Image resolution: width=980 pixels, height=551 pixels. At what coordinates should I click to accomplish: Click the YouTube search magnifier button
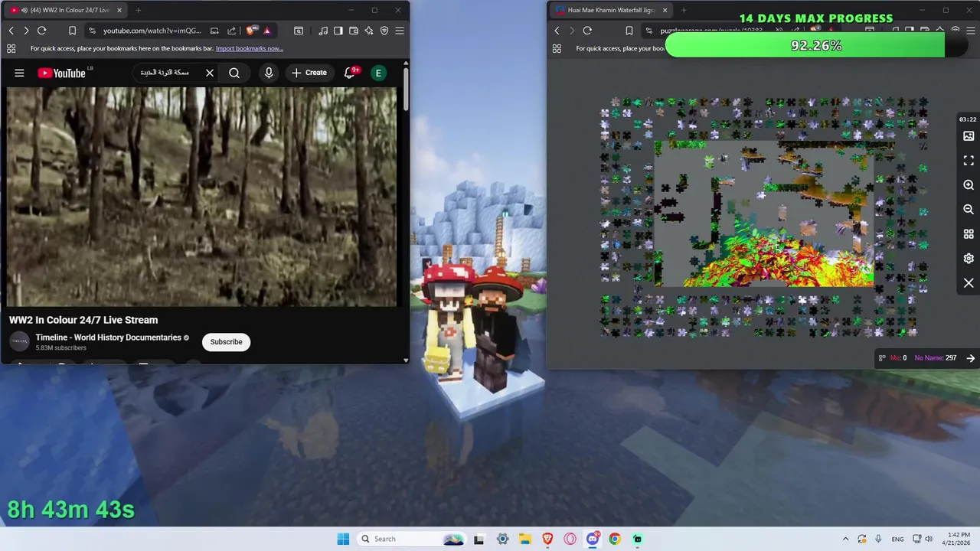(234, 73)
